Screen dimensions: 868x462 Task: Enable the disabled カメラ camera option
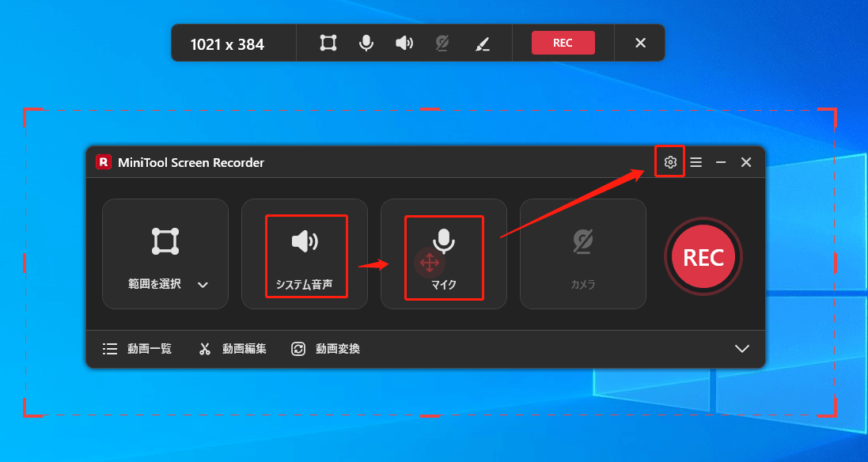click(583, 255)
